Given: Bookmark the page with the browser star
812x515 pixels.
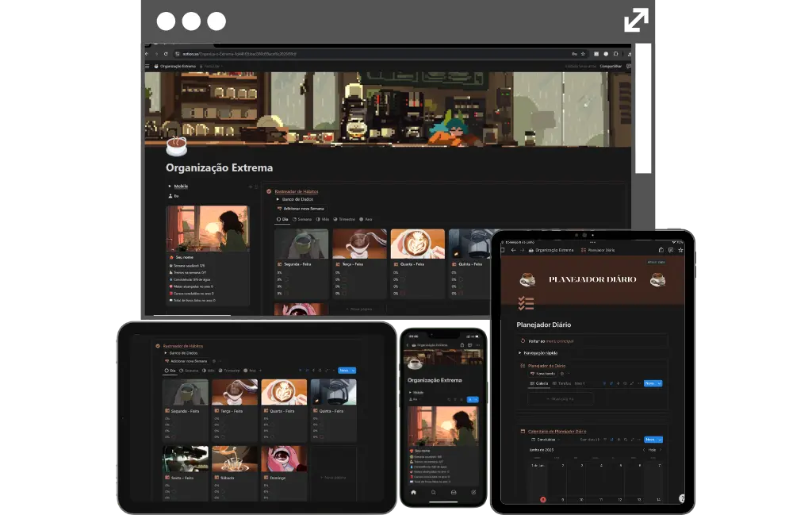Looking at the screenshot, I should tap(583, 54).
